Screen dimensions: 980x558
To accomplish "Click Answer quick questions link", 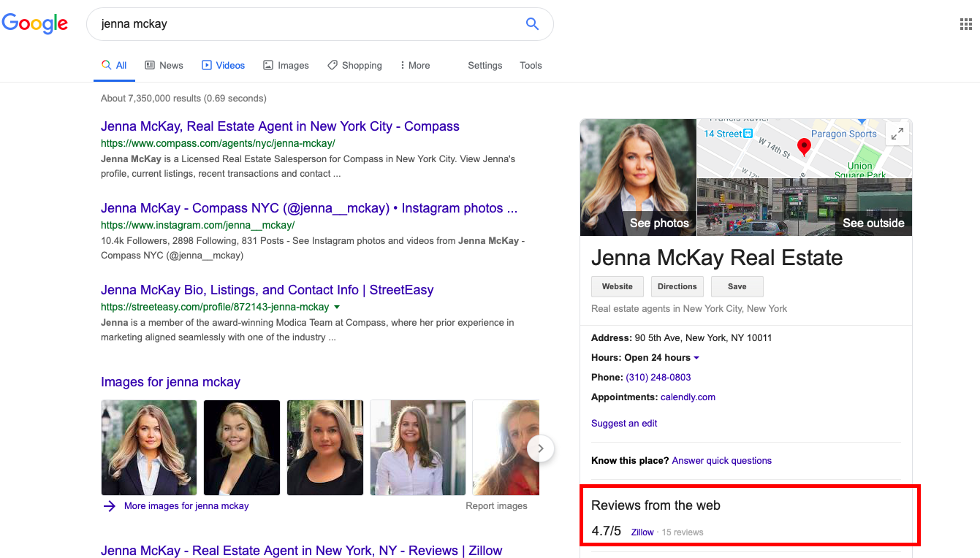I will coord(721,461).
